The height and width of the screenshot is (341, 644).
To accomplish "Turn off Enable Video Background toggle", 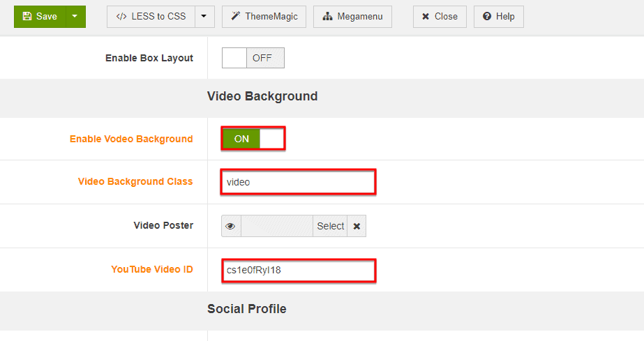I will point(253,139).
